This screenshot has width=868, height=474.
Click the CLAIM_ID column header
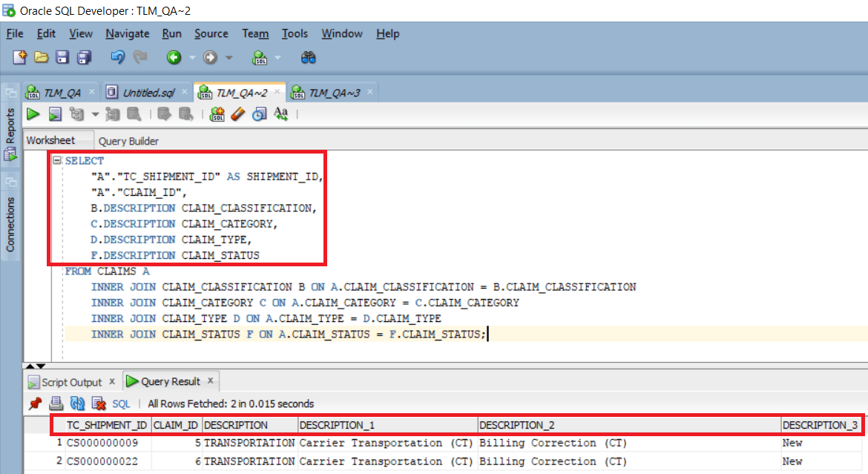(x=176, y=425)
